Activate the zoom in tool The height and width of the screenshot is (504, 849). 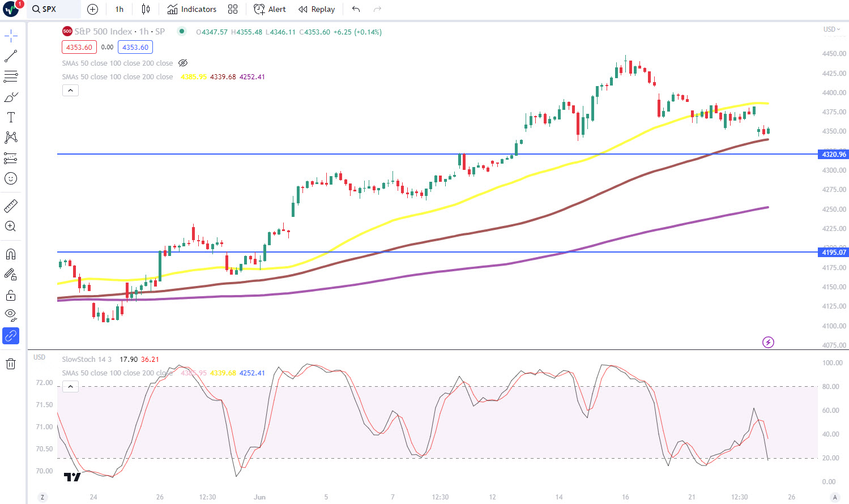(11, 226)
